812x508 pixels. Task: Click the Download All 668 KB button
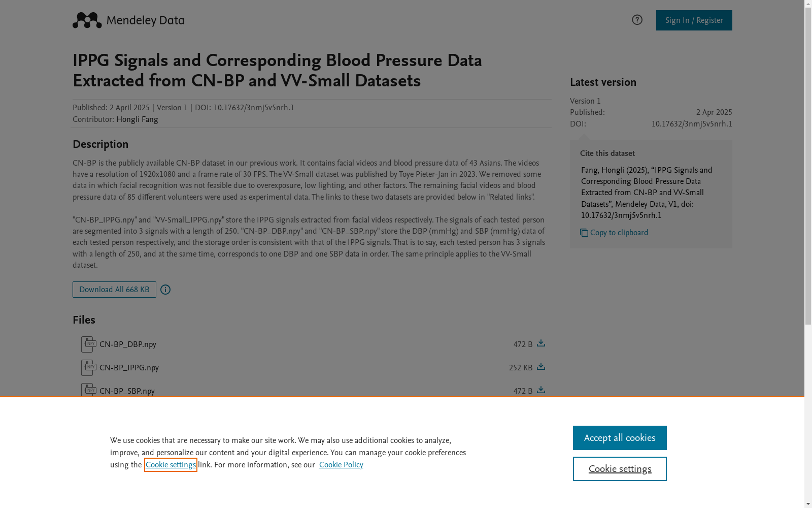(114, 290)
